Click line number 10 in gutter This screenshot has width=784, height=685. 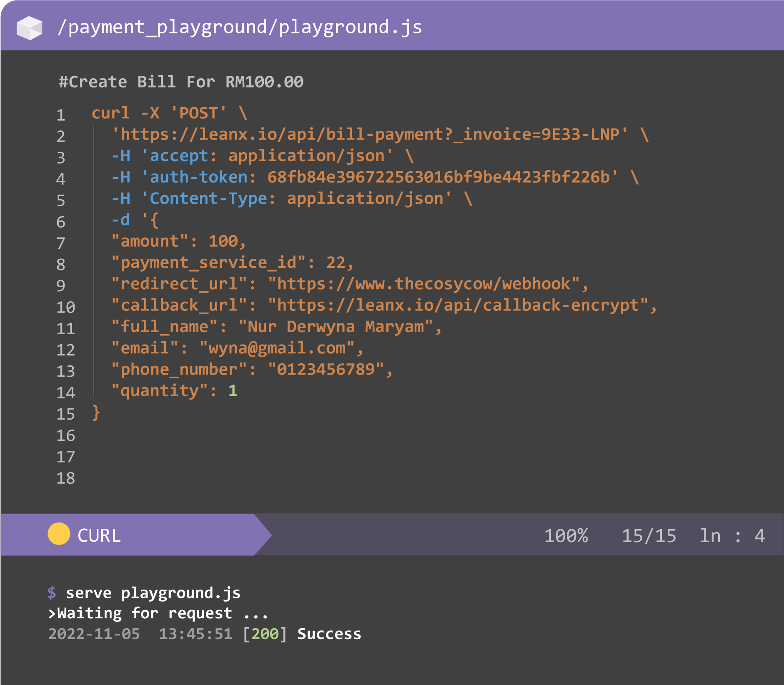point(66,307)
